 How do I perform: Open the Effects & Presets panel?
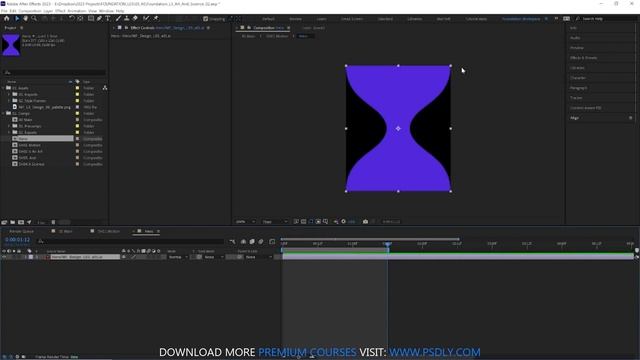[x=584, y=58]
